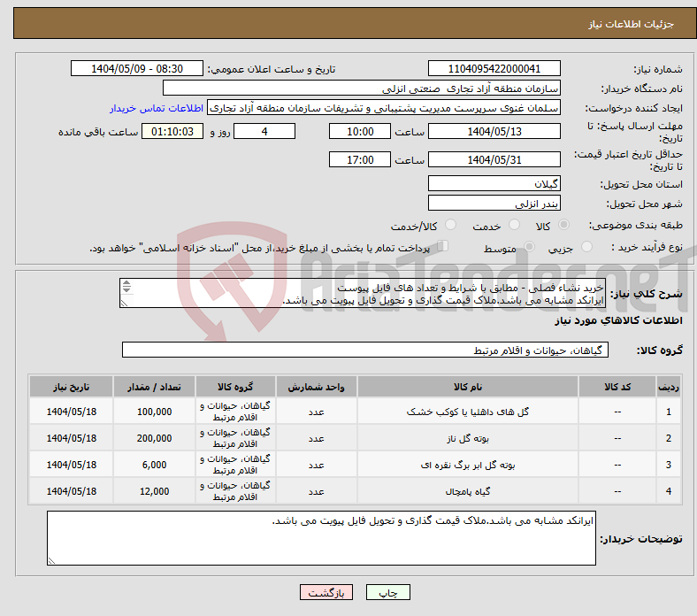Click the تاریخ نیاز column header
Viewport: 697px width, 616px height.
click(x=71, y=388)
